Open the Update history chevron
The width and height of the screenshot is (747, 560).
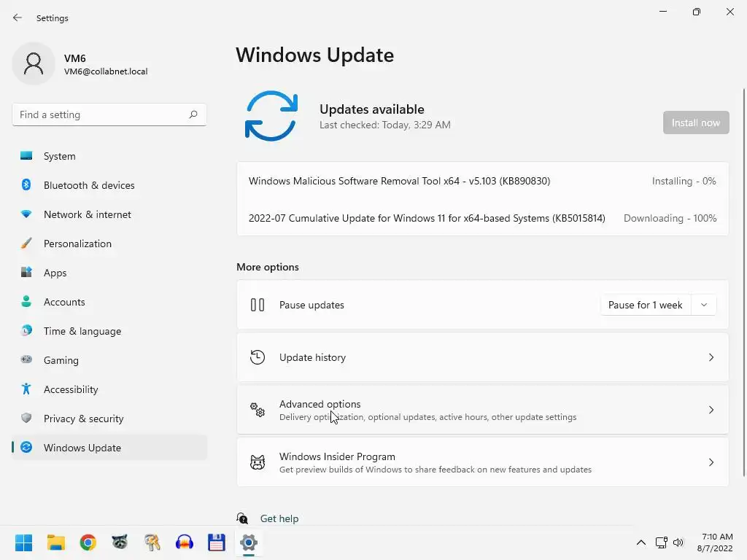click(711, 357)
